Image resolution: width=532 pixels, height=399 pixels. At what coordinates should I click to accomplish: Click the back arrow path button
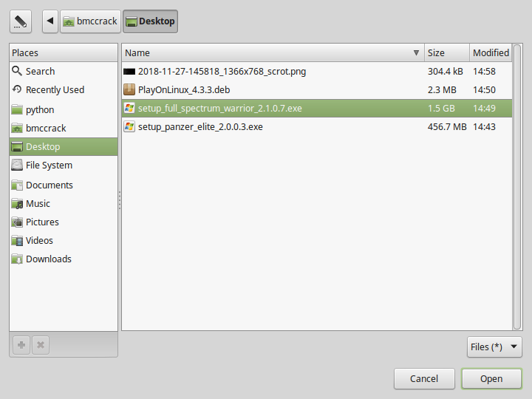tap(50, 21)
